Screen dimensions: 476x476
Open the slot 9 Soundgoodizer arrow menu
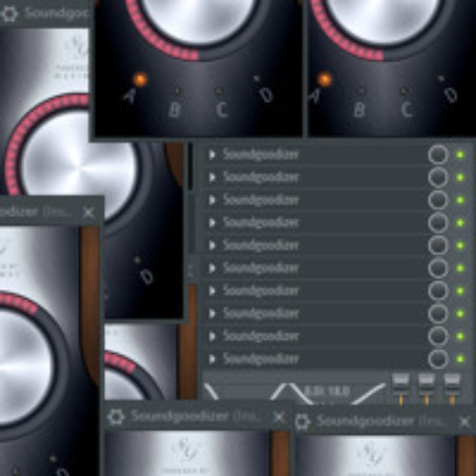click(x=212, y=336)
